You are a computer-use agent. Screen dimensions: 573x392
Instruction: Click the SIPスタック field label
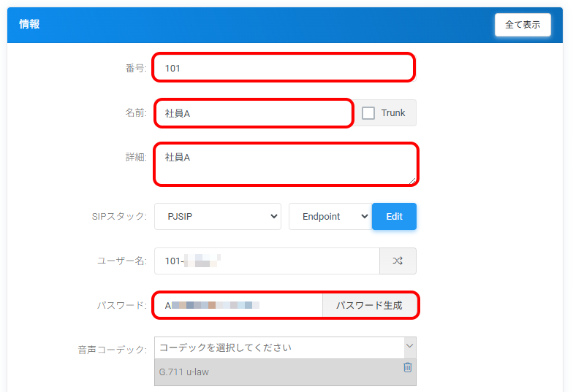click(121, 217)
